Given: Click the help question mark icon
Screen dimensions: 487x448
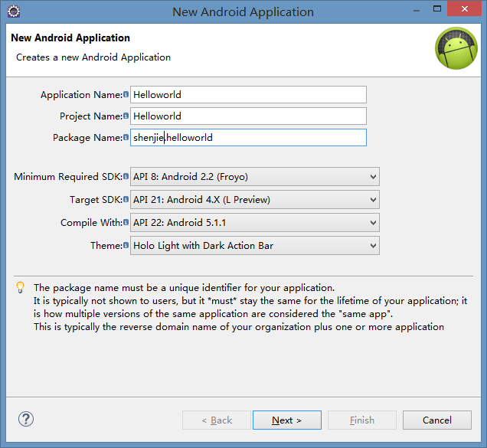Looking at the screenshot, I should tap(26, 420).
